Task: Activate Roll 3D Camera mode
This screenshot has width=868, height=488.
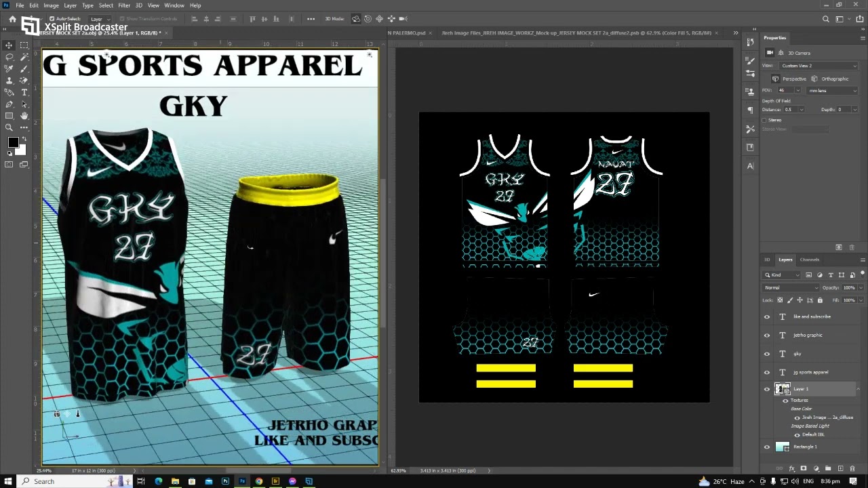Action: click(368, 19)
